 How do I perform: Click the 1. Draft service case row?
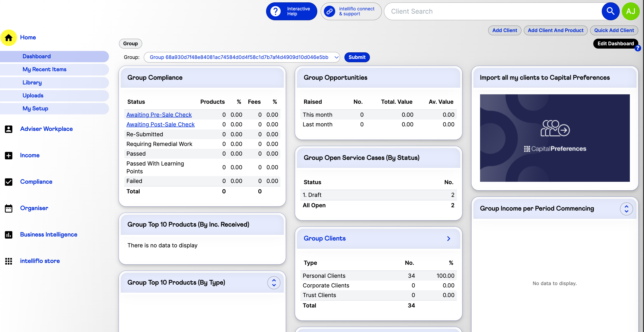pyautogui.click(x=378, y=195)
